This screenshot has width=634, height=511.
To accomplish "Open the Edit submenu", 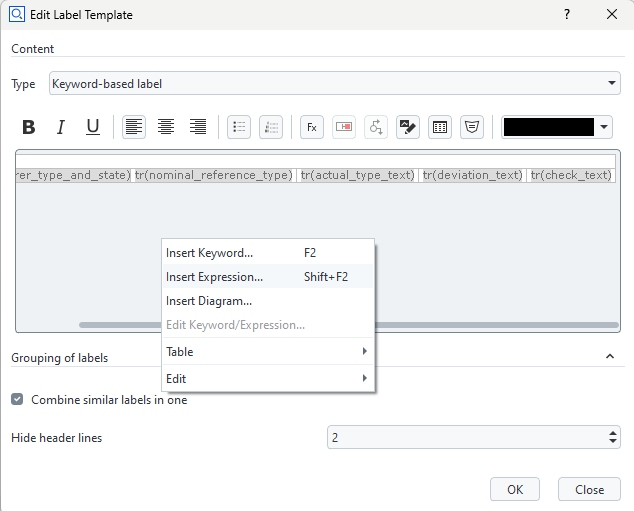I will tap(268, 379).
